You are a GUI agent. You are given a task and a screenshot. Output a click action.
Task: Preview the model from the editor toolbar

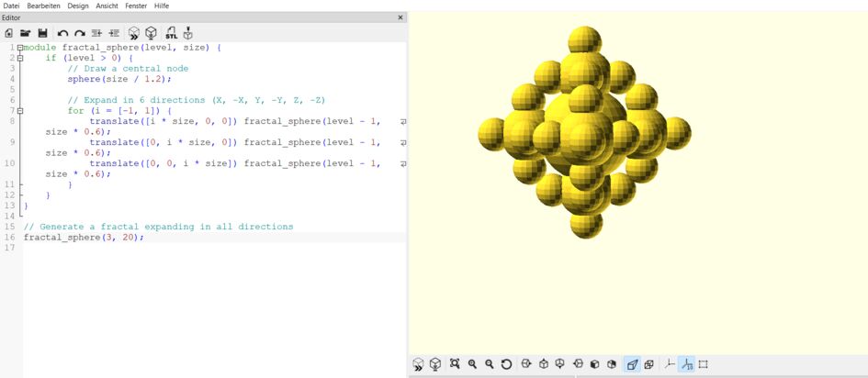[x=133, y=33]
